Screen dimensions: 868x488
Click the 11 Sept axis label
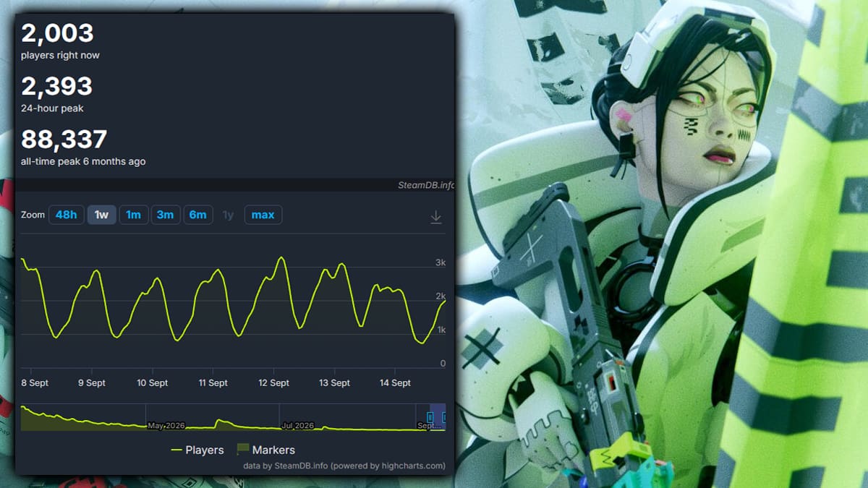tap(213, 383)
